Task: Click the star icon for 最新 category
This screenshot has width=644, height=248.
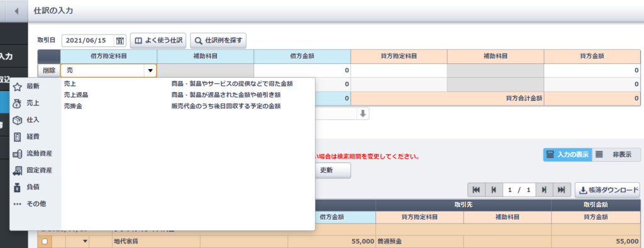Action: 17,87
